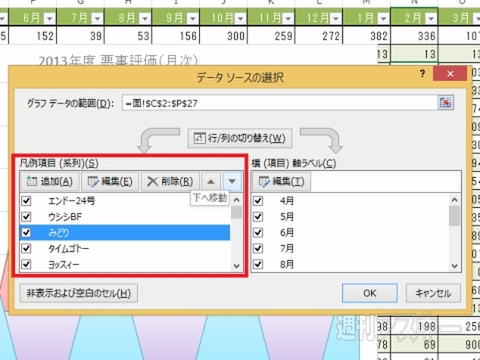
Task: Move selected series up with the up arrow
Action: 211,182
